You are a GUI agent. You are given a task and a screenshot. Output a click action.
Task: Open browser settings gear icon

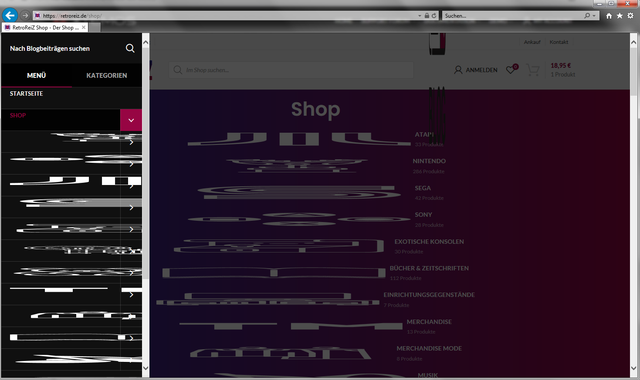click(x=631, y=16)
